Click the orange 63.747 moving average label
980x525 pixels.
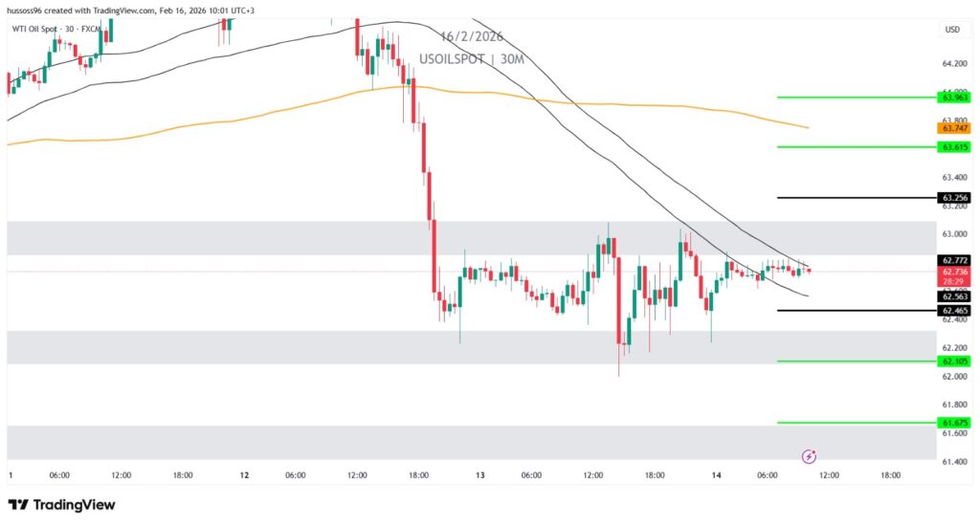pos(955,128)
